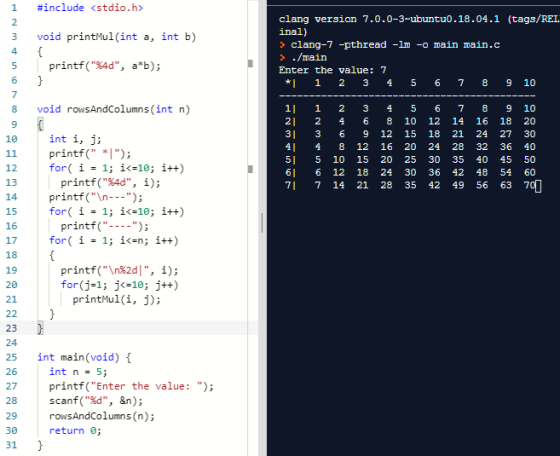The width and height of the screenshot is (560, 456).
Task: Click the value 49 in the '7|' row
Action: [x=458, y=185]
